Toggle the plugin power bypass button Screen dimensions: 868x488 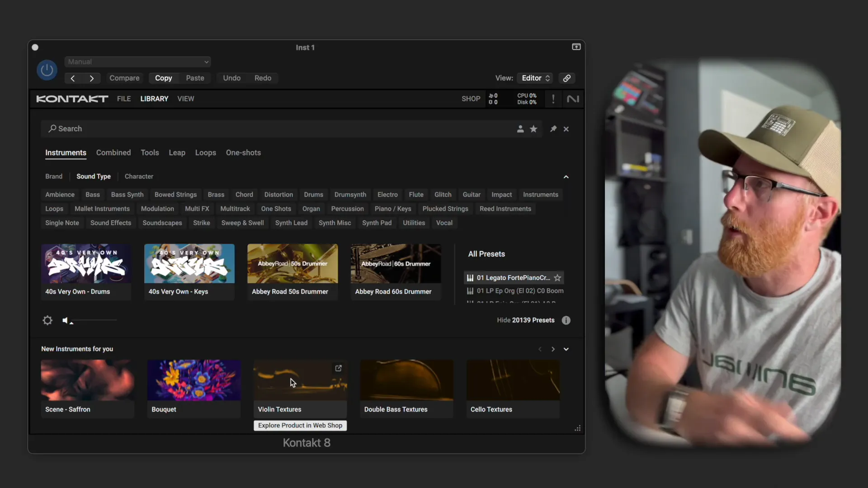pyautogui.click(x=47, y=70)
